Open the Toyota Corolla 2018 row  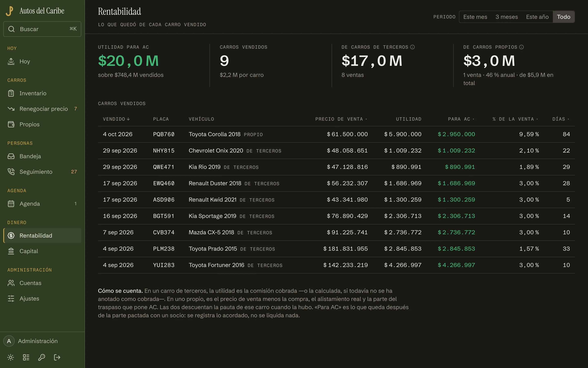[336, 134]
